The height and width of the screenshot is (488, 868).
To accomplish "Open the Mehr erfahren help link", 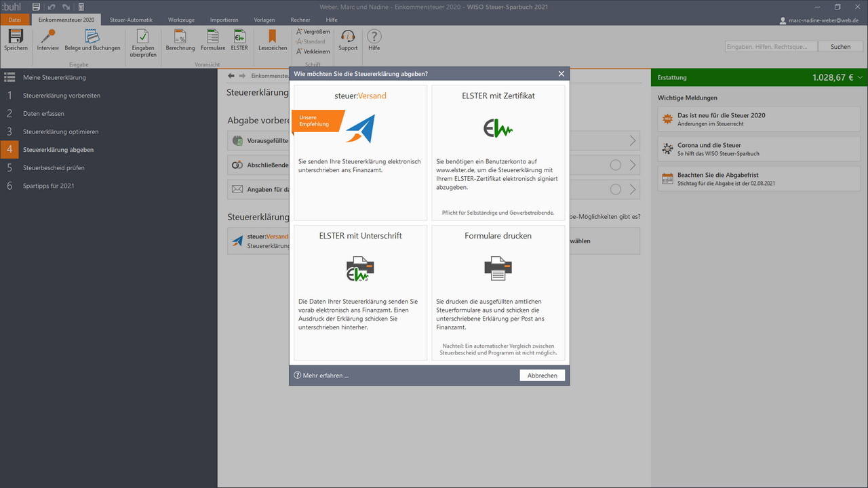I will point(321,375).
